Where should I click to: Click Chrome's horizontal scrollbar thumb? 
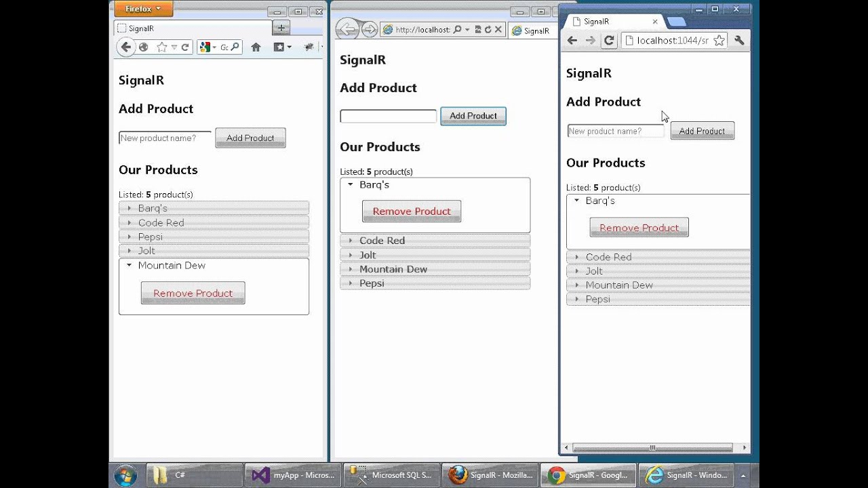coord(652,447)
